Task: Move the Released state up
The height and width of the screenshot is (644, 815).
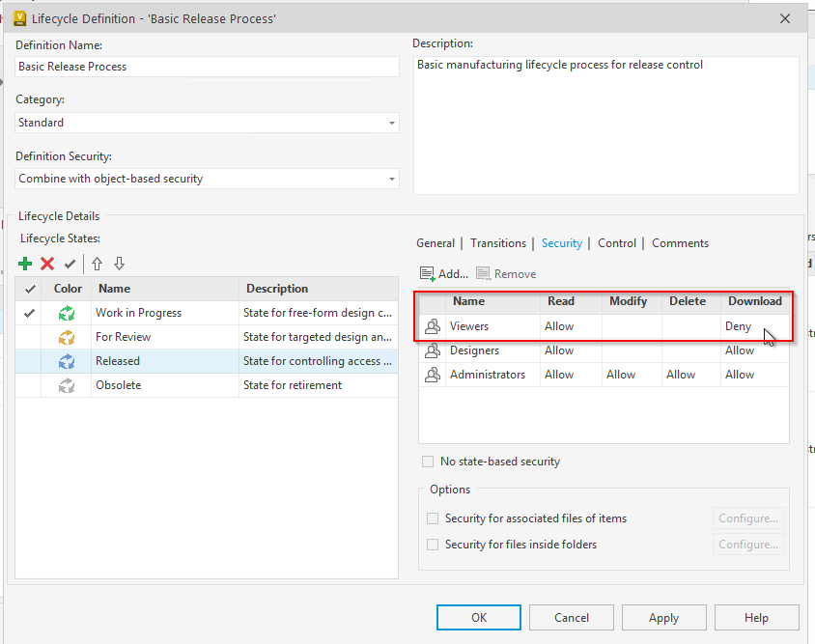Action: pos(96,263)
